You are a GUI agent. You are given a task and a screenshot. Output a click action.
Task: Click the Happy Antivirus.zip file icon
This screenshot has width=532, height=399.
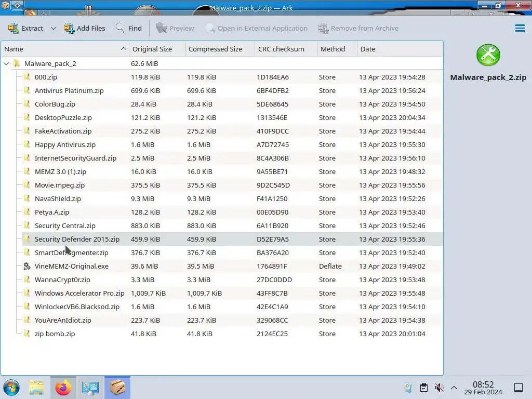point(27,144)
